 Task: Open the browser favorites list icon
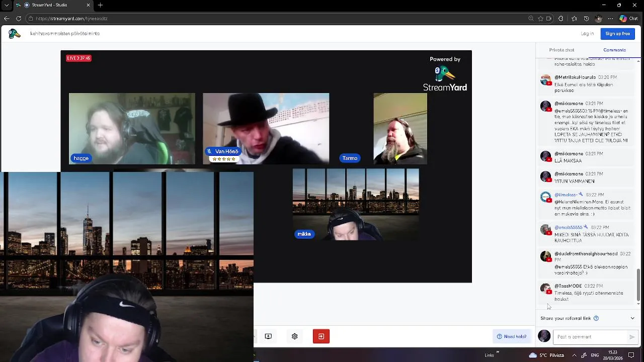coord(575,19)
